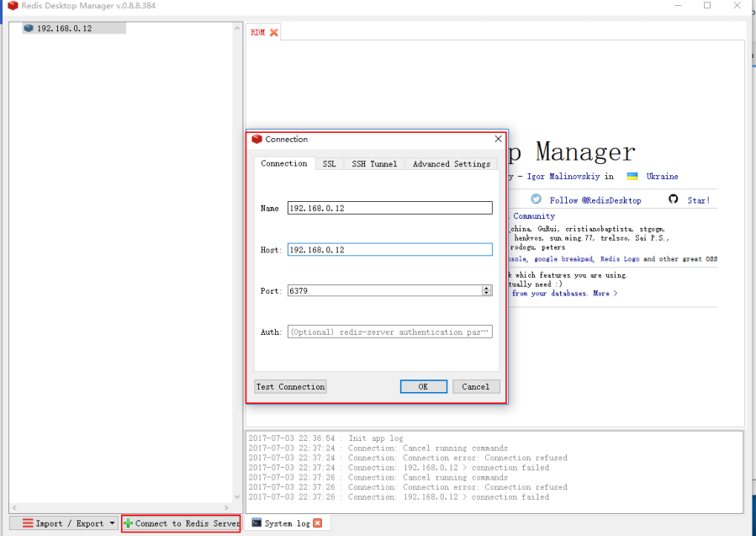756x536 pixels.
Task: Open the Advanced Settings tab
Action: (452, 164)
